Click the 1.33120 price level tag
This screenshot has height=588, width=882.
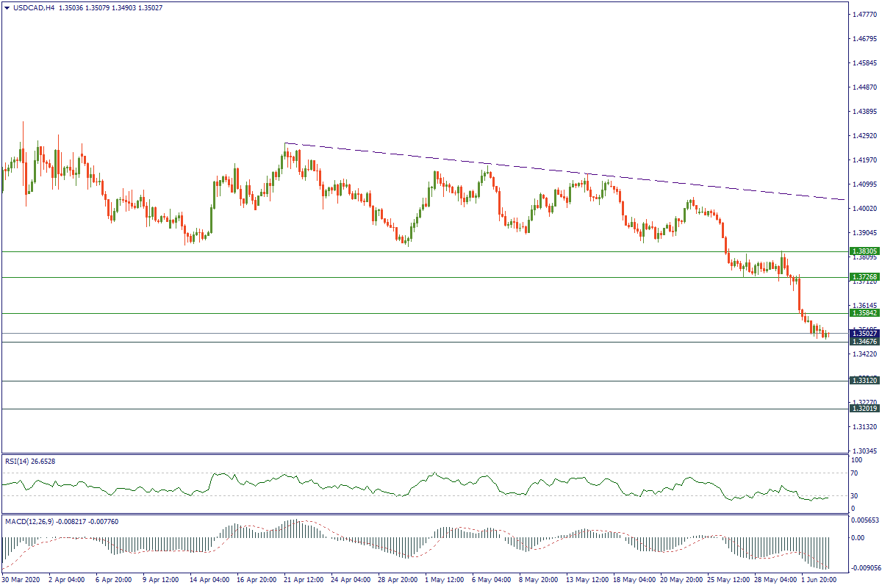(x=864, y=381)
